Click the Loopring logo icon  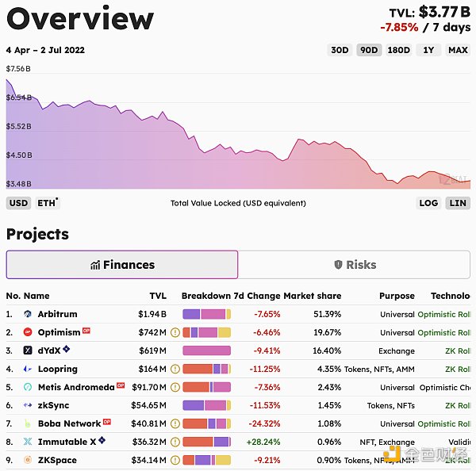(x=28, y=369)
